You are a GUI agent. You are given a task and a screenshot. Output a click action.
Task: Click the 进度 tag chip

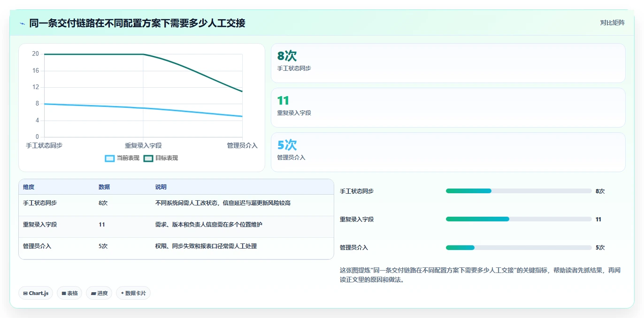coord(99,293)
